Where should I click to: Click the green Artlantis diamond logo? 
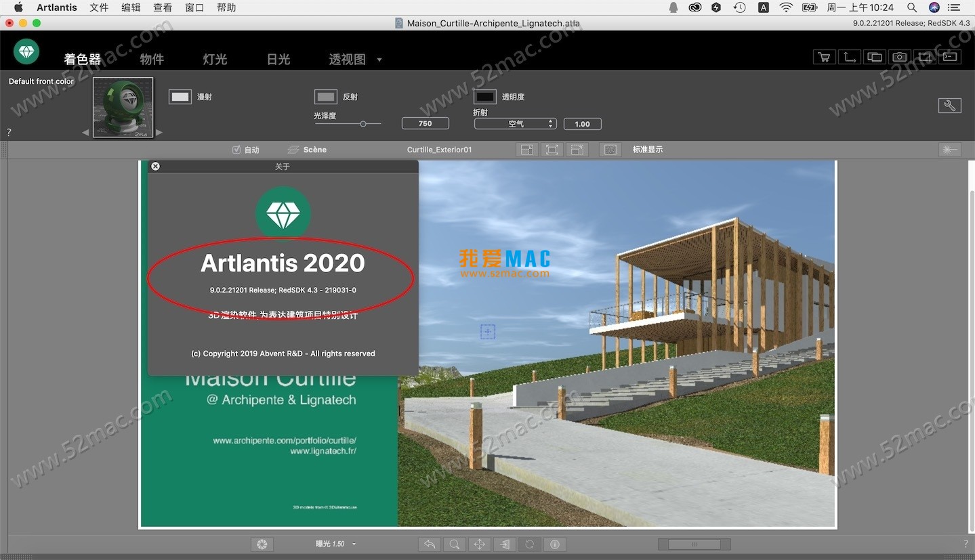26,51
